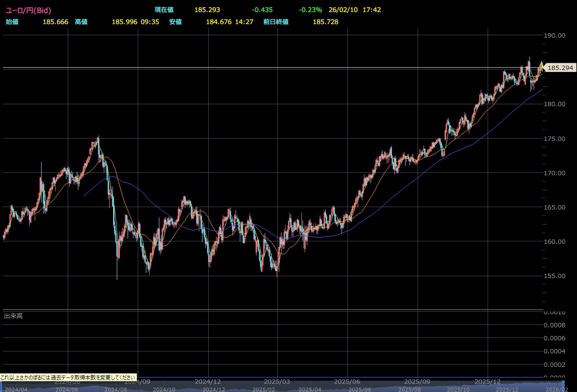
Task: Click the 160.00 price axis label
Action: click(555, 241)
